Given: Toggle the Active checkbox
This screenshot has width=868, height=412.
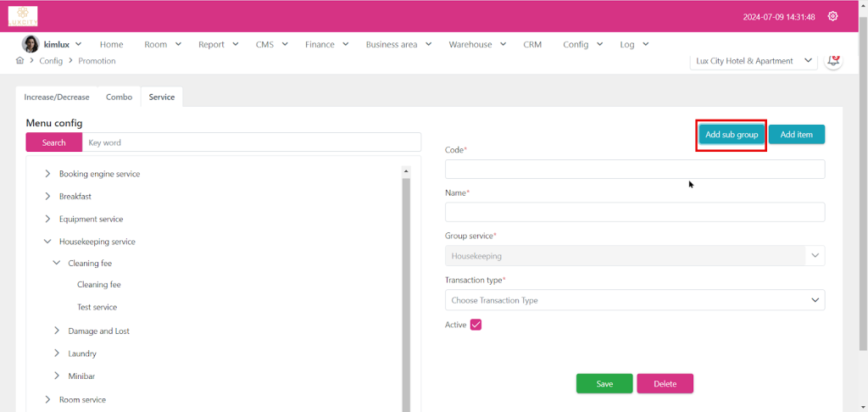Looking at the screenshot, I should click(476, 325).
